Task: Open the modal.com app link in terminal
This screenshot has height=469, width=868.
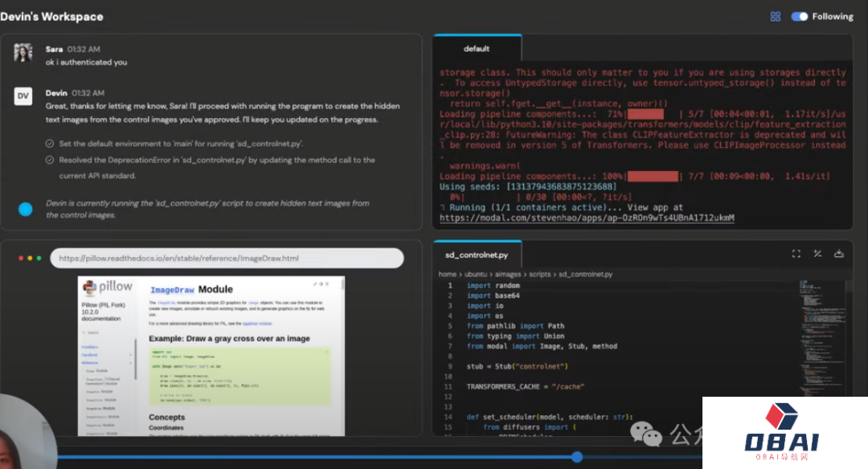Action: click(x=586, y=218)
